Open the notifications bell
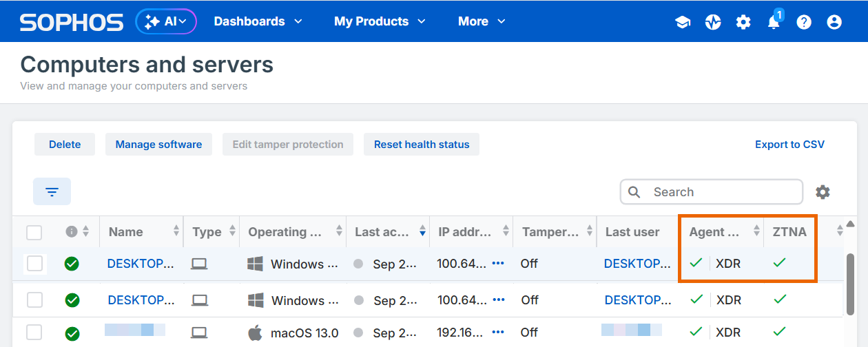The width and height of the screenshot is (868, 347). (774, 22)
